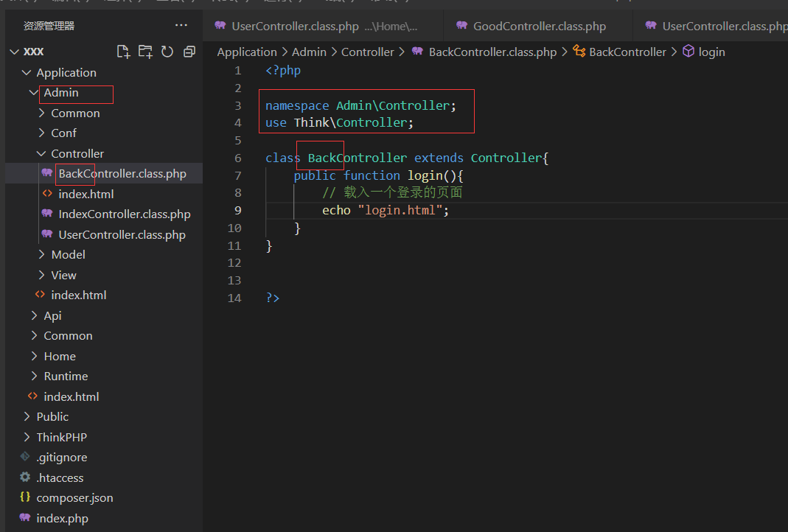Open .gitignore in the explorer

point(104,457)
